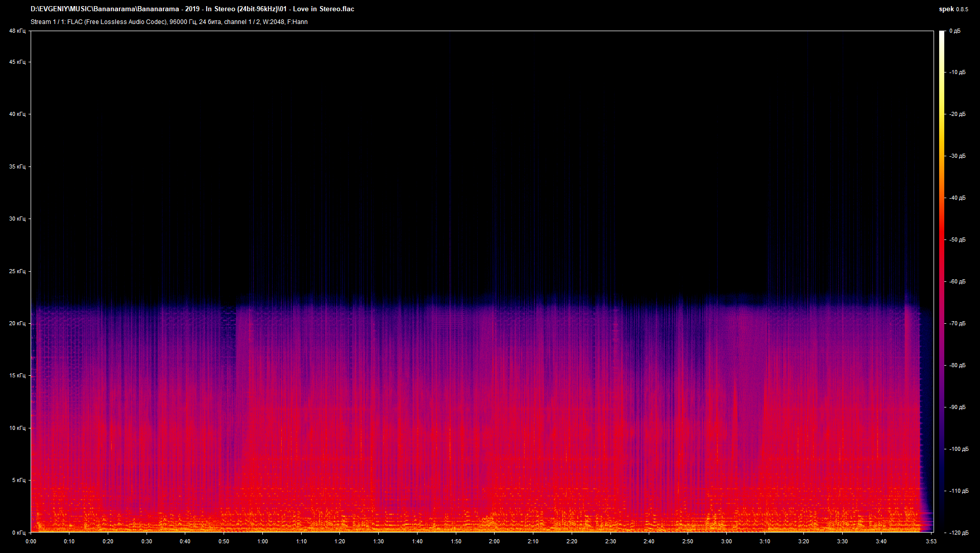
Task: Click the Stream 1/1 codec info line
Action: point(168,22)
